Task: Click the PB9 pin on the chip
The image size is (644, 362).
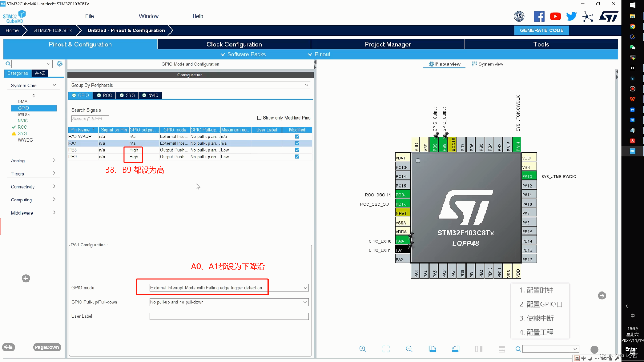Action: 434,144
